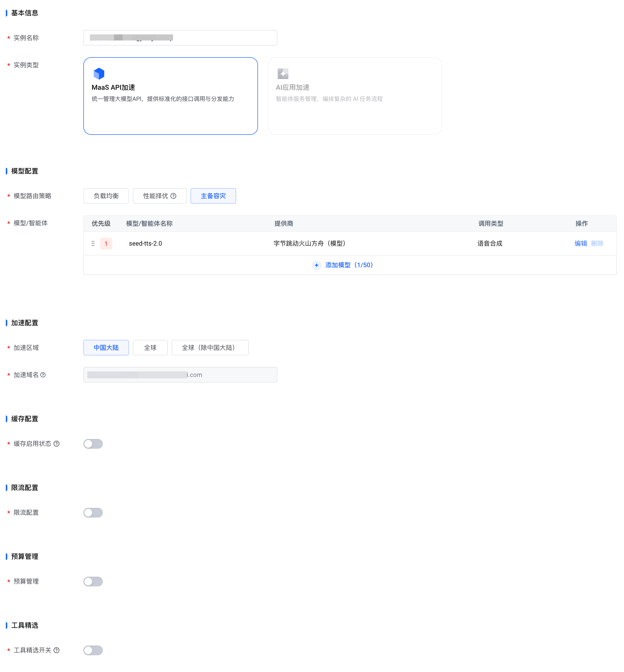Choose 负载均衡 routing strategy
The width and height of the screenshot is (624, 672).
click(106, 196)
